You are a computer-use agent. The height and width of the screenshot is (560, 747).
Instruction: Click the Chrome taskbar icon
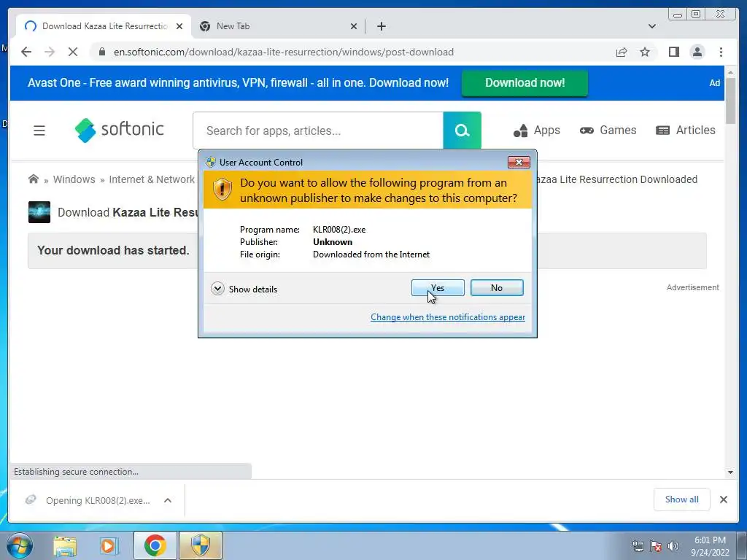click(x=155, y=545)
